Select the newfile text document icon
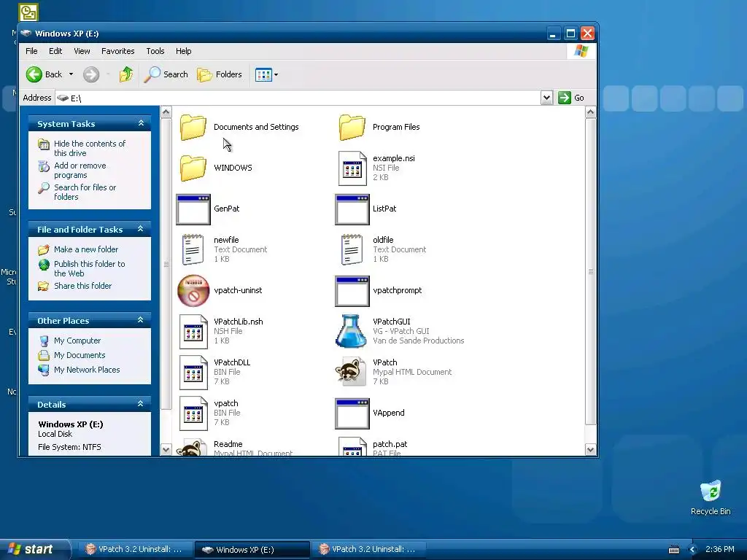747x560 pixels. coord(193,249)
